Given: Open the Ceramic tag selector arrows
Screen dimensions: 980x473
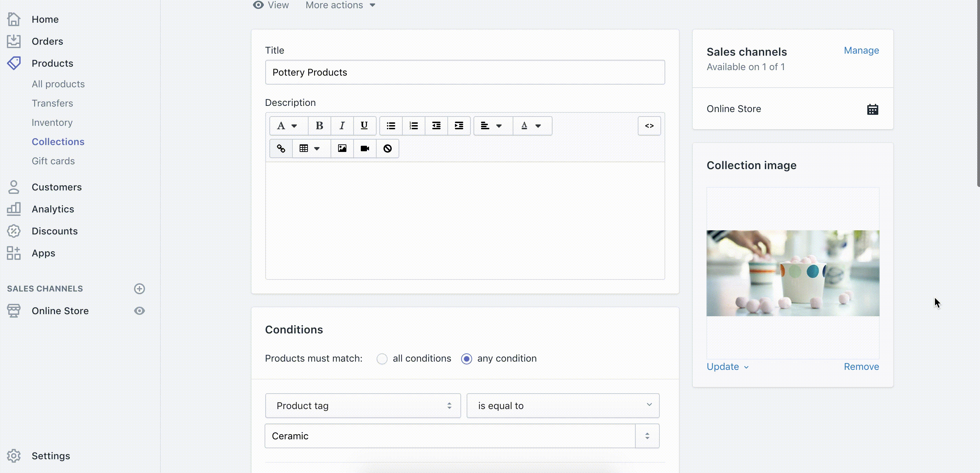Looking at the screenshot, I should point(647,436).
